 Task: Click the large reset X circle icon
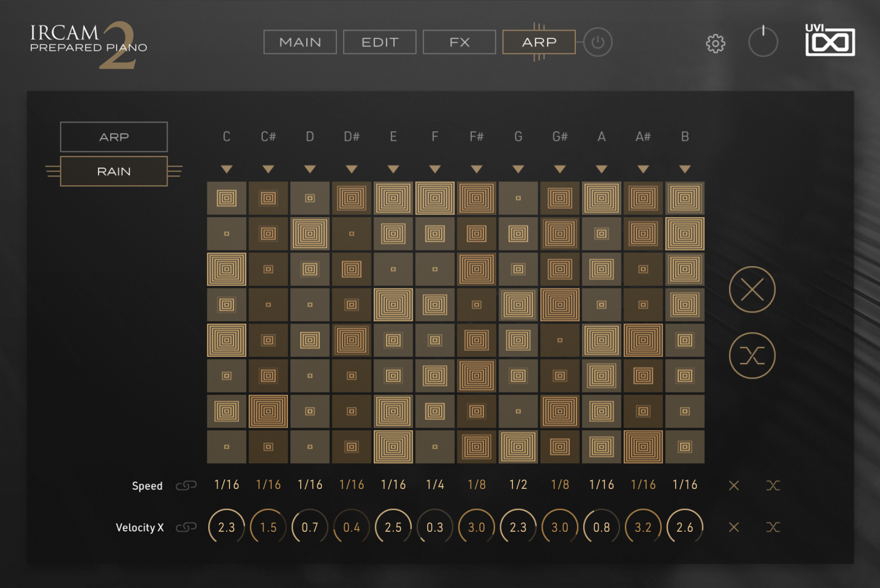click(x=752, y=290)
